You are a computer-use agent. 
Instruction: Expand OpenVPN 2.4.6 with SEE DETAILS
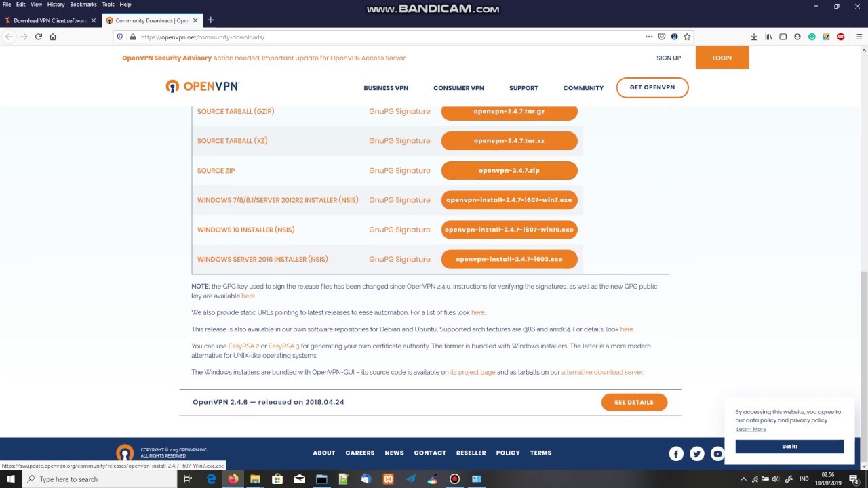click(634, 403)
